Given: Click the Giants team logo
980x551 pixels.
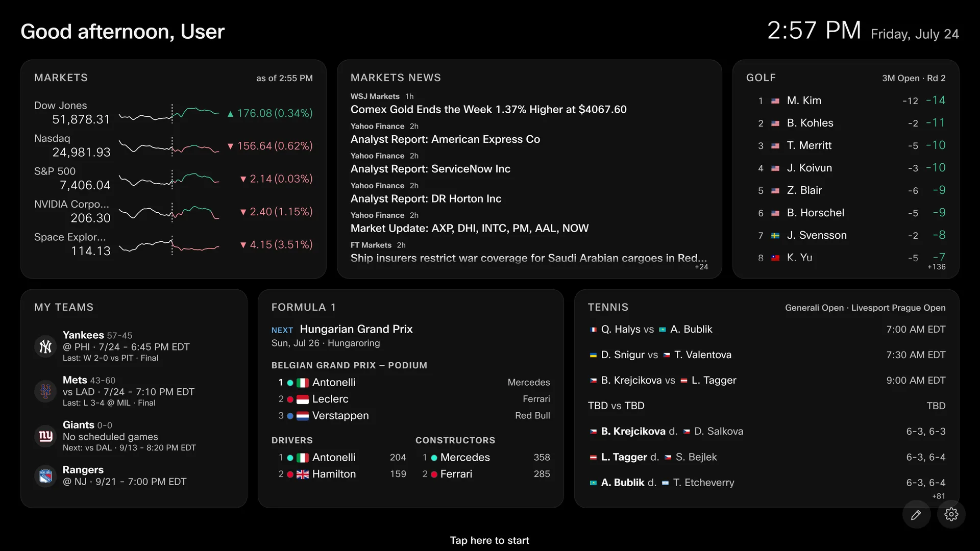Looking at the screenshot, I should [x=45, y=436].
